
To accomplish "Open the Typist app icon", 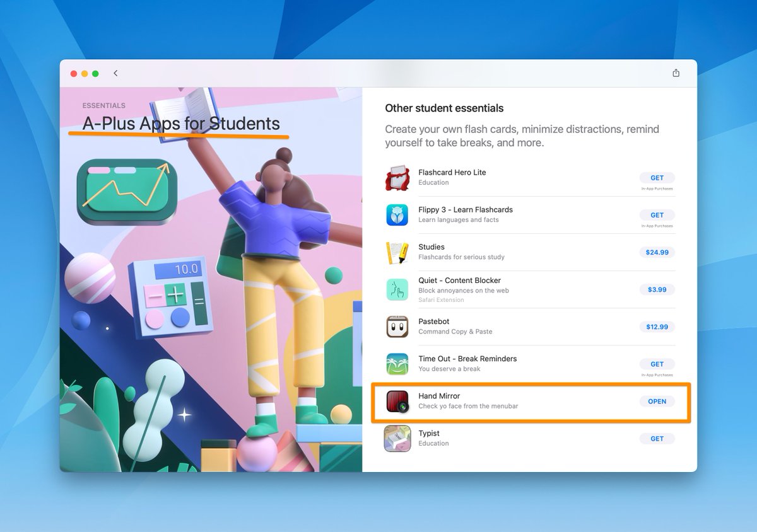I will pos(397,439).
